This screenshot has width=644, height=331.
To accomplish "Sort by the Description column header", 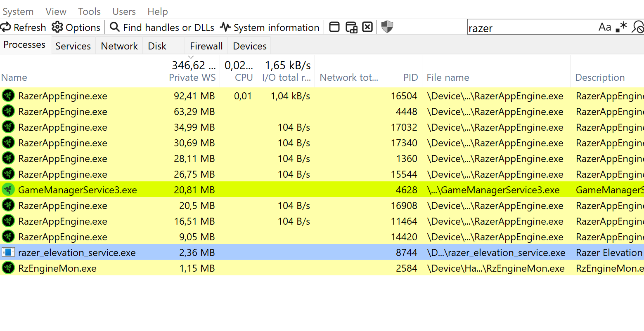I will click(x=608, y=71).
